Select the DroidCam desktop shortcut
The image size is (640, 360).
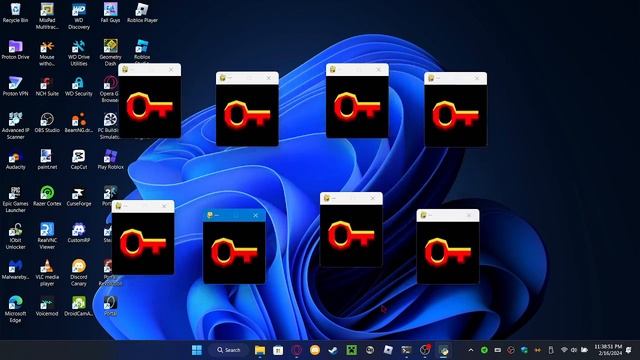click(79, 307)
